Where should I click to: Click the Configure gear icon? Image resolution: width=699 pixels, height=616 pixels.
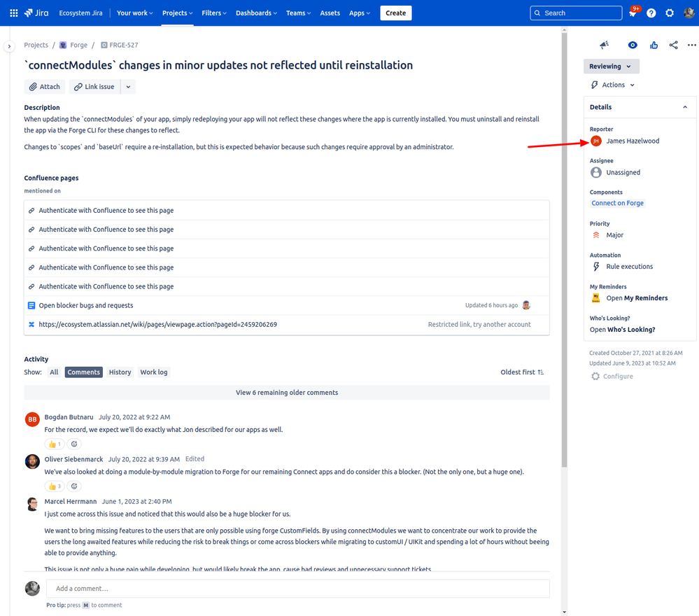[595, 376]
